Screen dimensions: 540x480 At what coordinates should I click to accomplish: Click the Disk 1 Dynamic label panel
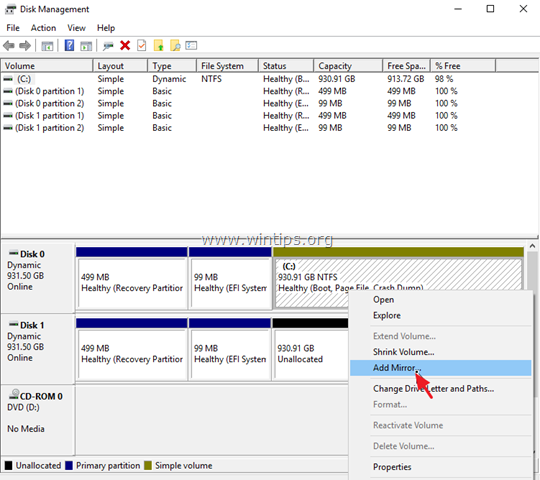[x=38, y=348]
